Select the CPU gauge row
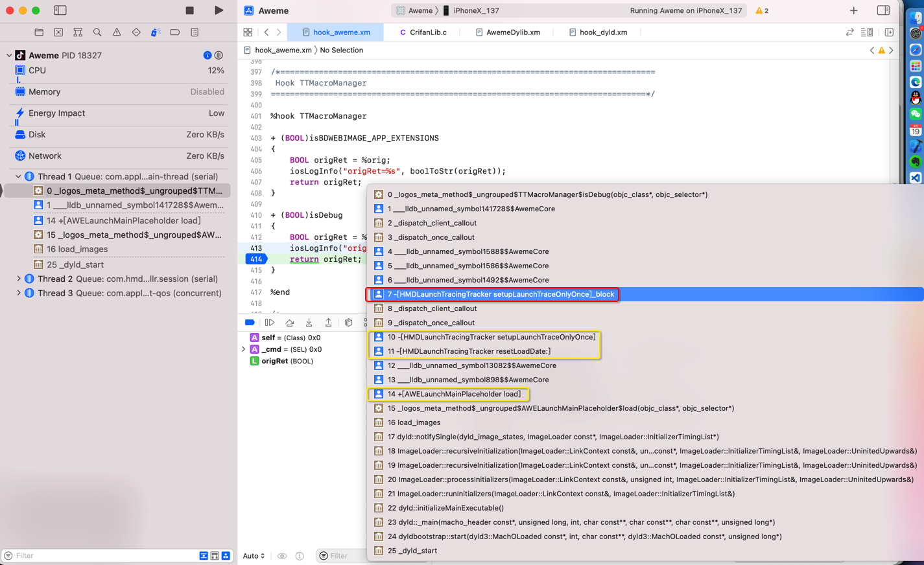 119,71
